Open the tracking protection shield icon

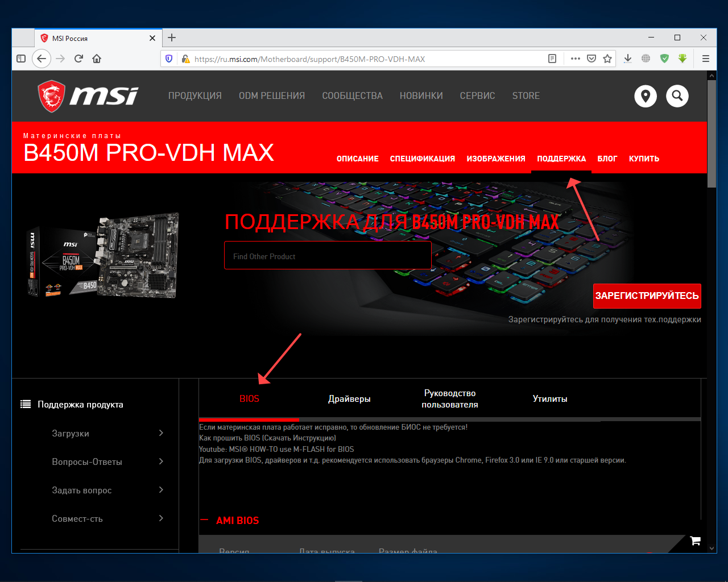pyautogui.click(x=169, y=59)
